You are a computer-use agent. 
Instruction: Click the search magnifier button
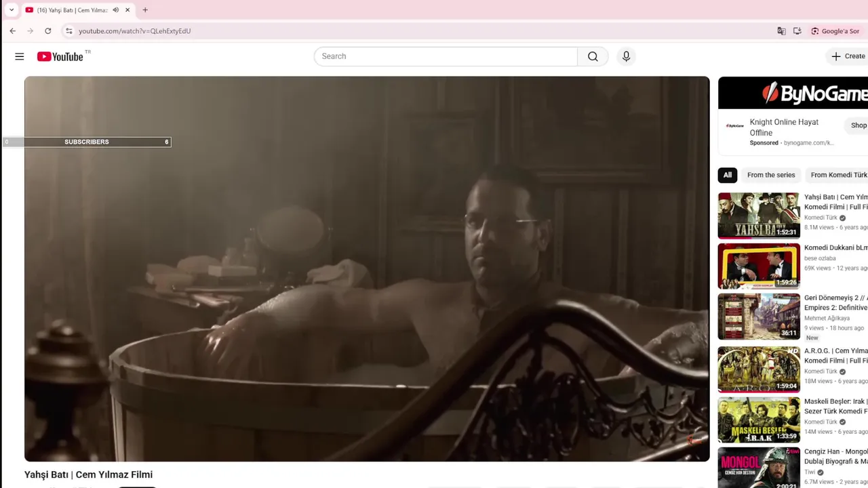tap(593, 56)
